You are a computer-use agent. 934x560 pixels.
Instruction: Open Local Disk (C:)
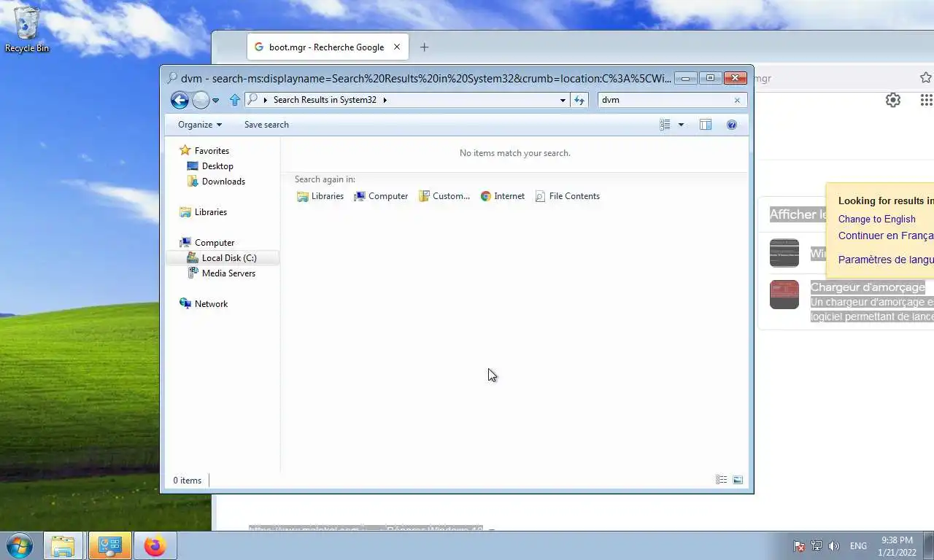click(222, 258)
